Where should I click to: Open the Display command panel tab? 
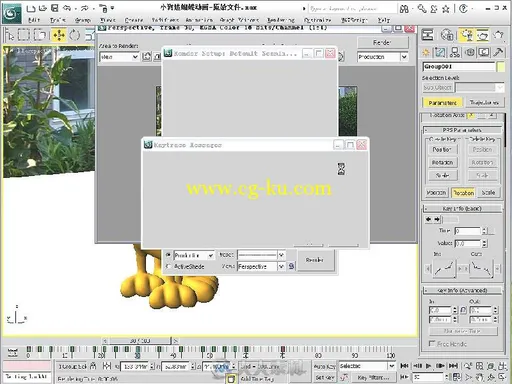484,52
